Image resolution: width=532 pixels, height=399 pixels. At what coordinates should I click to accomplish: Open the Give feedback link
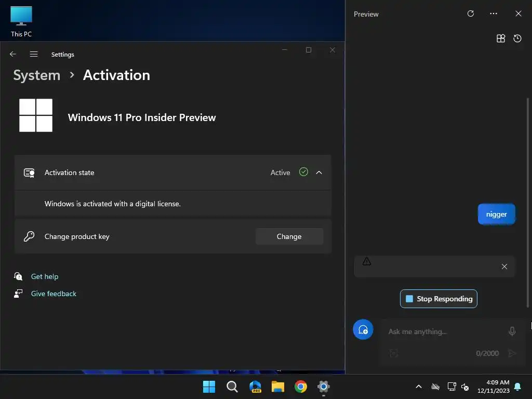pyautogui.click(x=54, y=294)
